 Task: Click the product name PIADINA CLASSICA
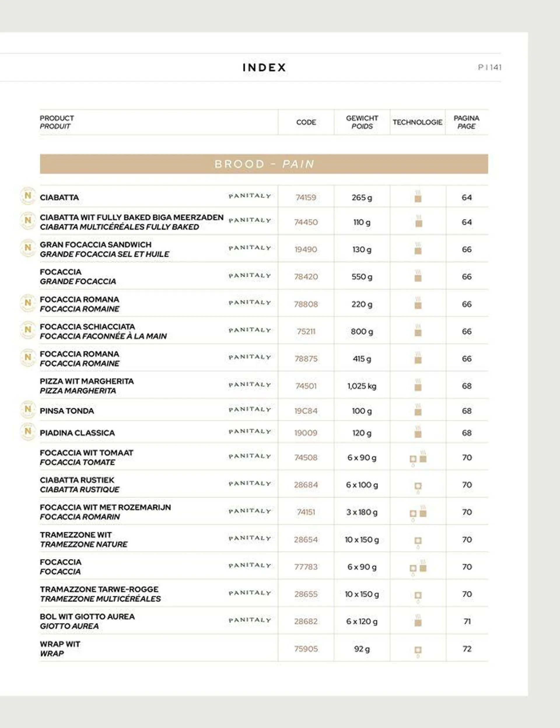[x=77, y=433]
